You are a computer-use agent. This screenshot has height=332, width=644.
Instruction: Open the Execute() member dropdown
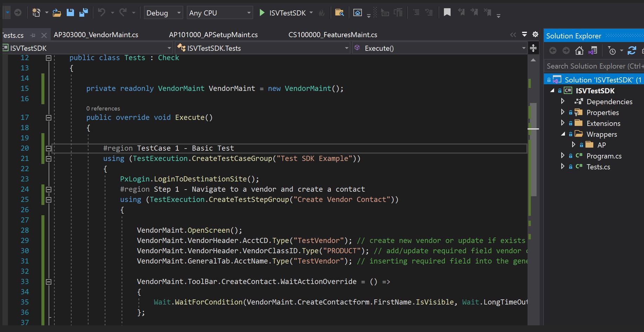point(440,48)
